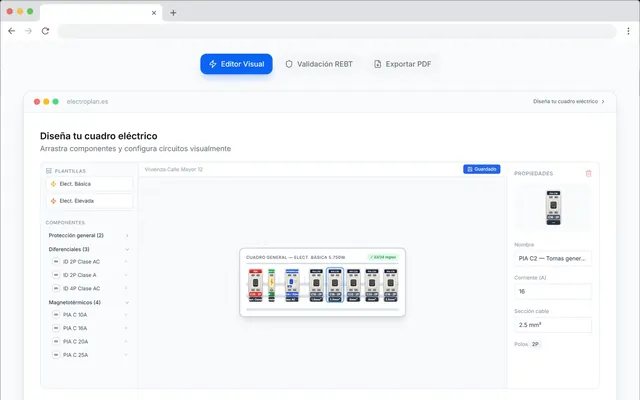This screenshot has width=640, height=400.
Task: Switch to the Validación REBT tab
Action: [319, 64]
